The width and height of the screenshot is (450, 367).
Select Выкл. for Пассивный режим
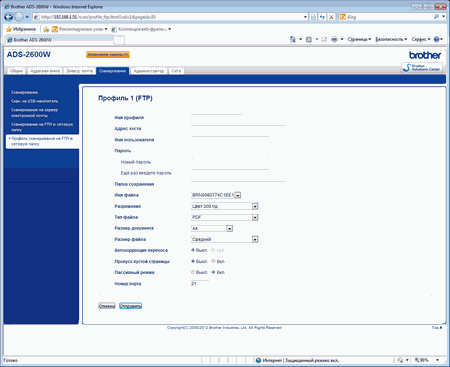coord(193,272)
